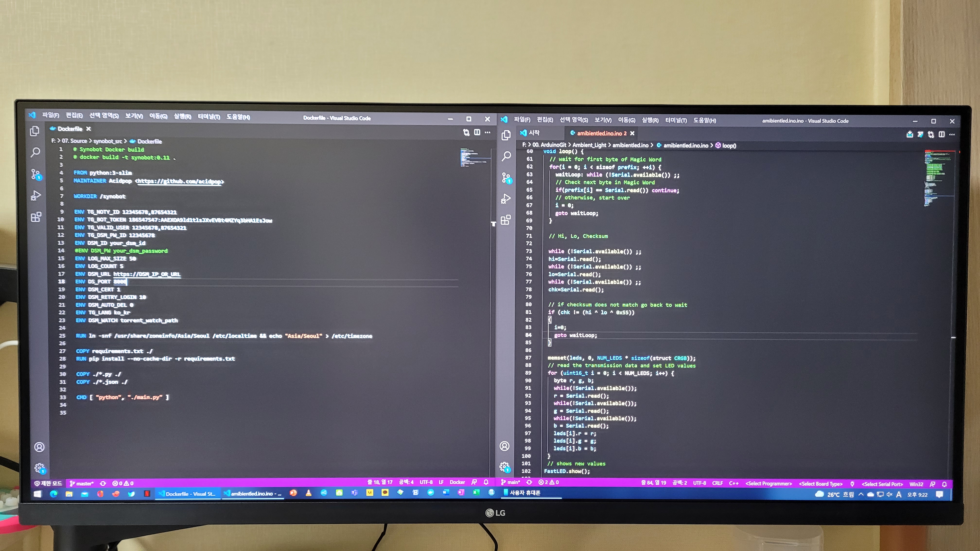Switch to amibientled.ino.ino editor tab
This screenshot has height=551, width=980.
click(x=599, y=133)
